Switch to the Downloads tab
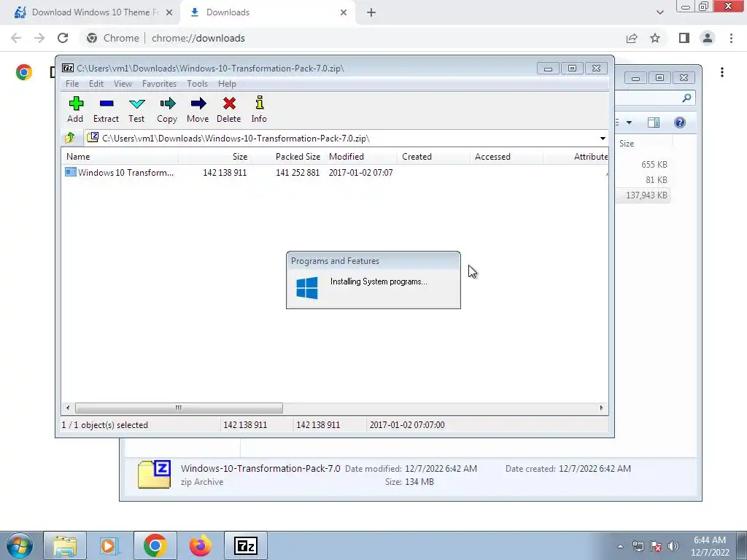This screenshot has width=747, height=560. point(267,12)
